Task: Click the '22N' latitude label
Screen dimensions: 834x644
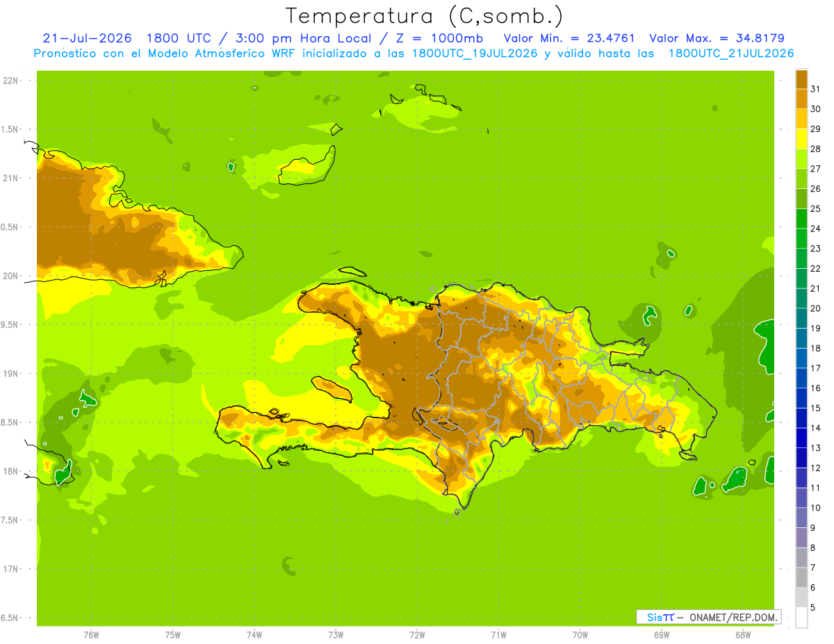Action: (10, 81)
